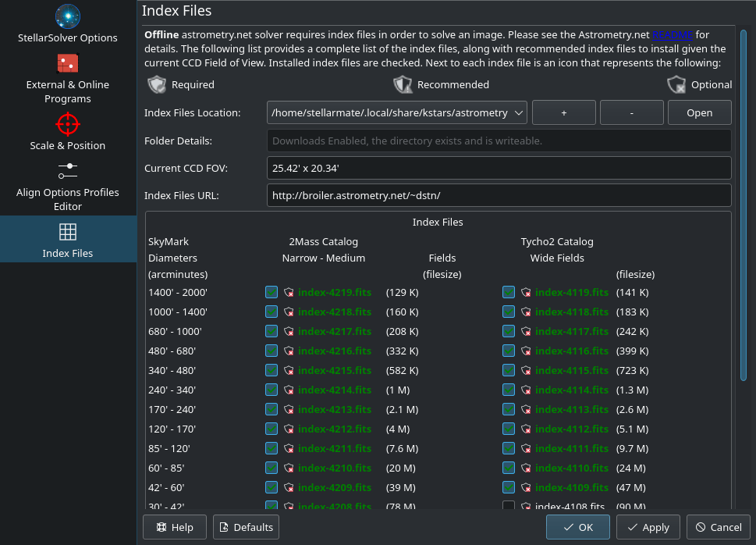Open Align Options Profiles Editor slider icon
Image resolution: width=756 pixels, height=545 pixels.
coord(68,171)
